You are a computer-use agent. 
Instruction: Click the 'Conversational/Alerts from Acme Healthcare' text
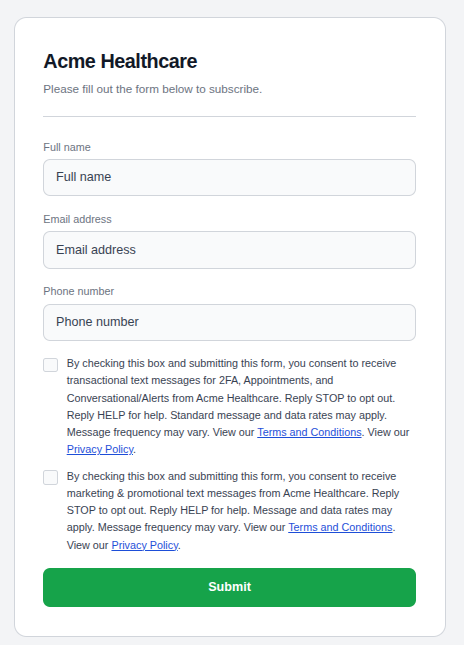(174, 398)
